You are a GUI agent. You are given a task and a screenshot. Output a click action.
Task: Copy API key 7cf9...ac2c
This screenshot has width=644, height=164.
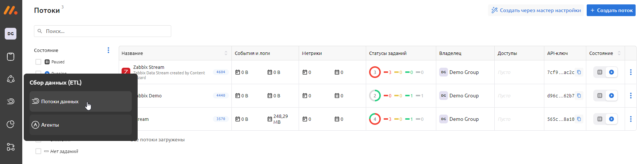point(579,72)
